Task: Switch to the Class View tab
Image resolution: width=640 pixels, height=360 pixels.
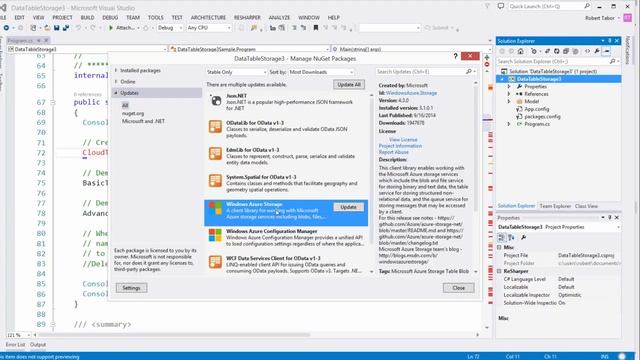Action: (586, 206)
